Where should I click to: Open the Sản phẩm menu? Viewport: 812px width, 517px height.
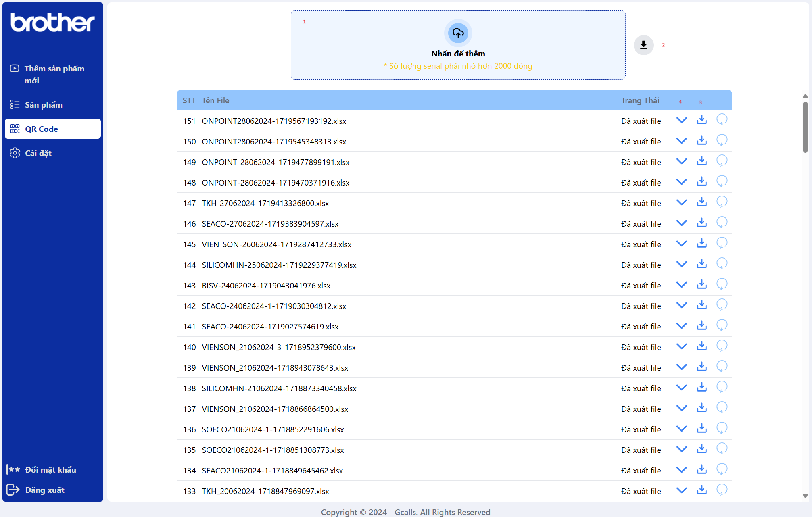44,105
